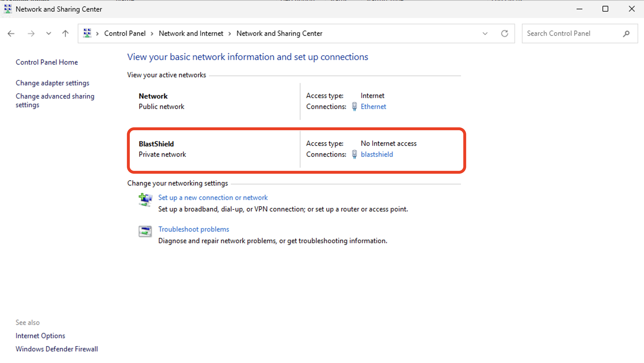This screenshot has width=644, height=363.
Task: Open Change advanced sharing settings
Action: [55, 100]
